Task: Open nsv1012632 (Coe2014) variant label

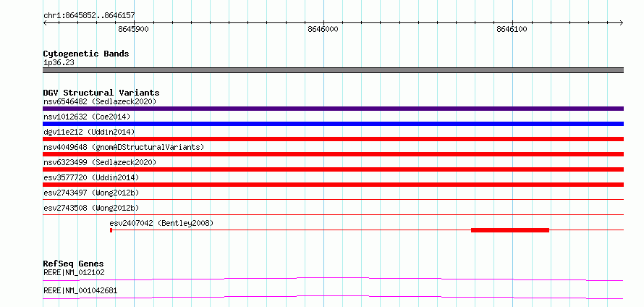Action: [x=87, y=117]
